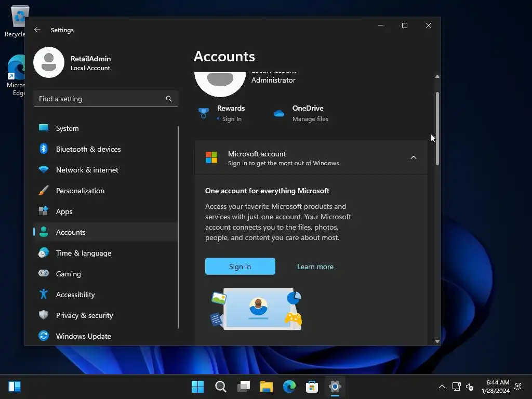Viewport: 532px width, 399px height.
Task: Open Task View on taskbar
Action: tap(244, 387)
